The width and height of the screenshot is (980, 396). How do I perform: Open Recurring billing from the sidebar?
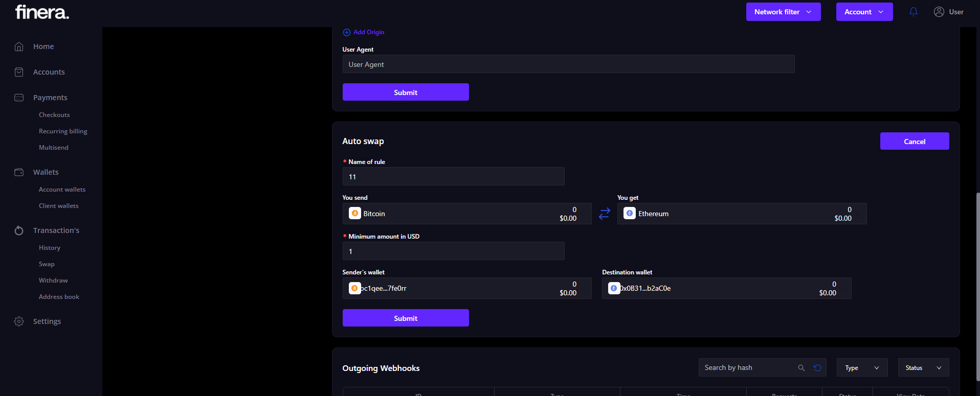(x=63, y=131)
